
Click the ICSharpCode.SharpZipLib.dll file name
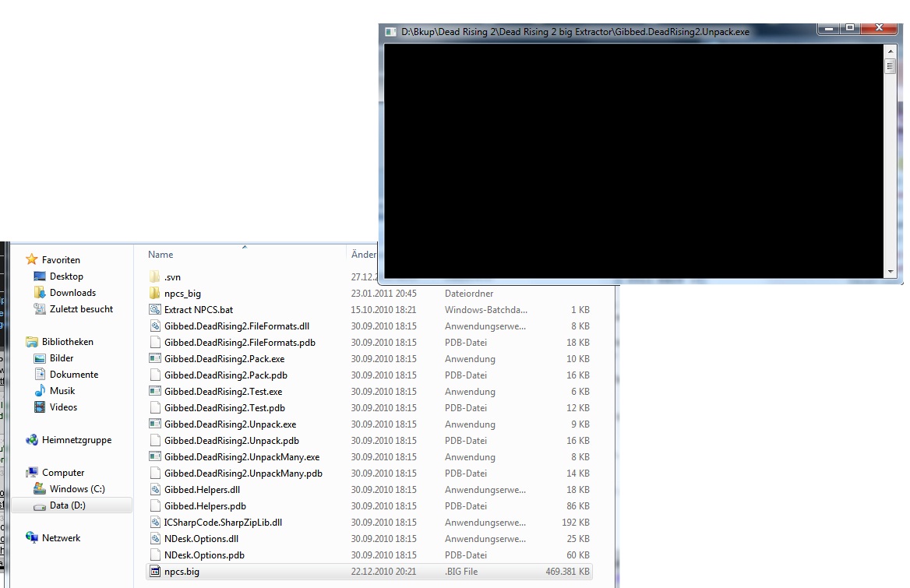pos(223,523)
